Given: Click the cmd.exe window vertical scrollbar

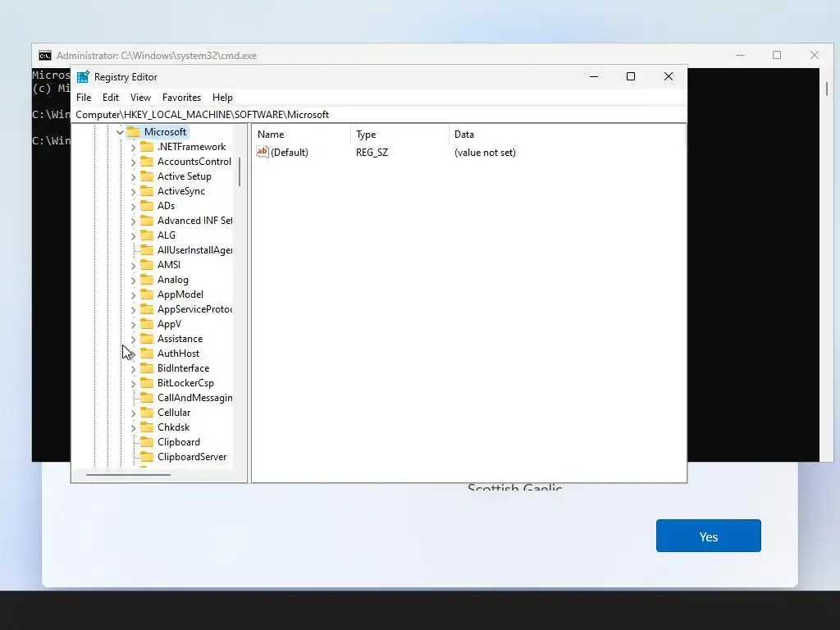Looking at the screenshot, I should coord(827,89).
